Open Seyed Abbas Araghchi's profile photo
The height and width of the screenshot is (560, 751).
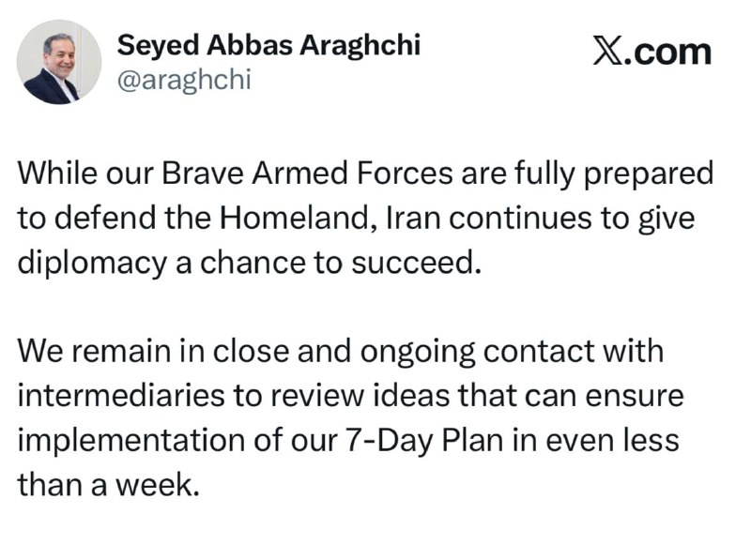pos(59,62)
